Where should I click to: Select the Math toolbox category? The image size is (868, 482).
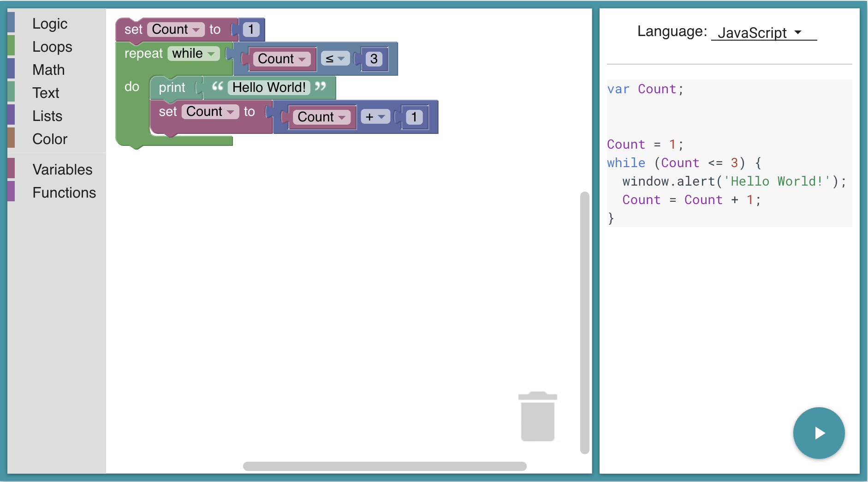click(48, 70)
